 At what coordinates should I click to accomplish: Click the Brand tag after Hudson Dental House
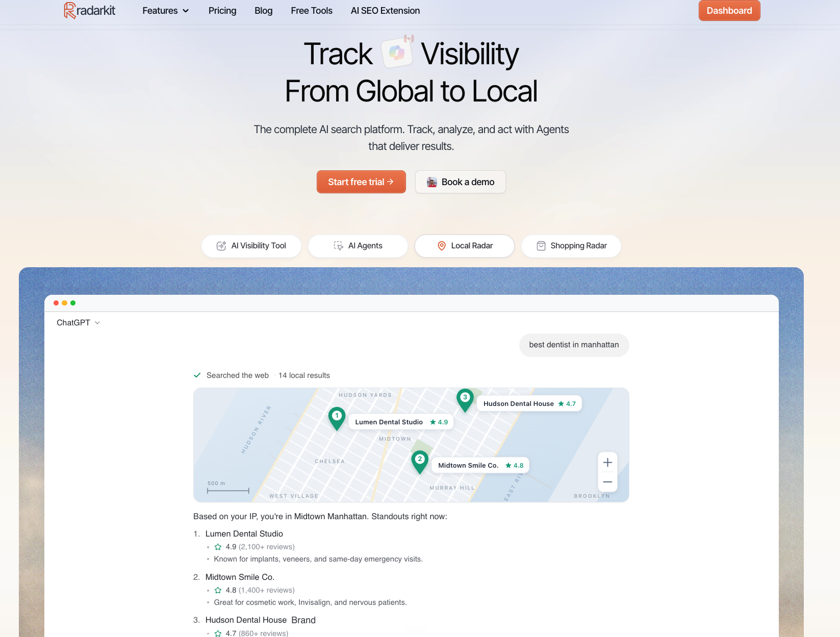pos(303,620)
